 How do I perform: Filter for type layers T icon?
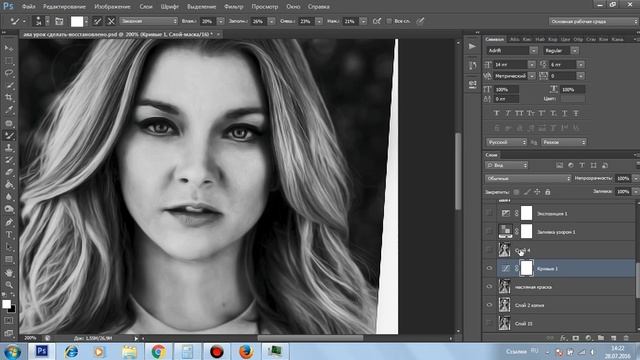click(582, 165)
